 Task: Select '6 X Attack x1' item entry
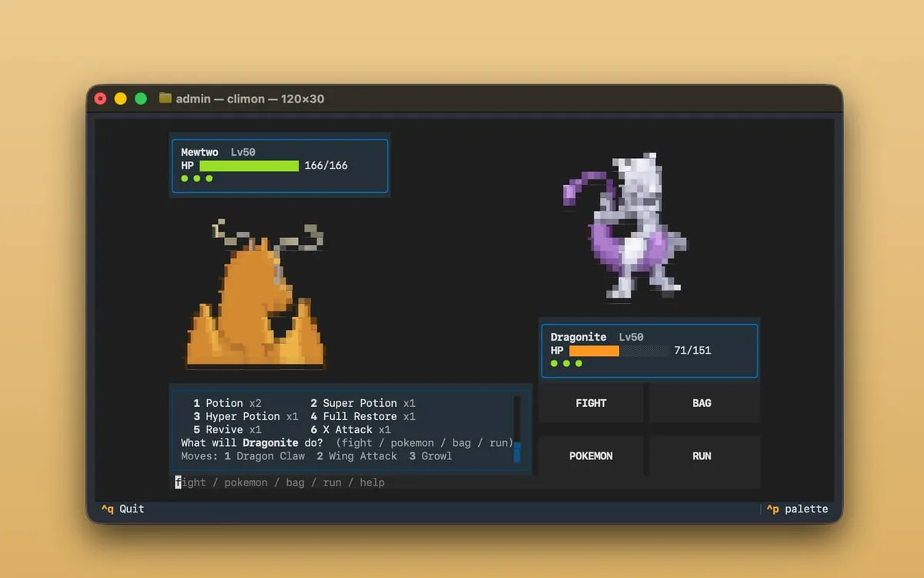coord(350,429)
